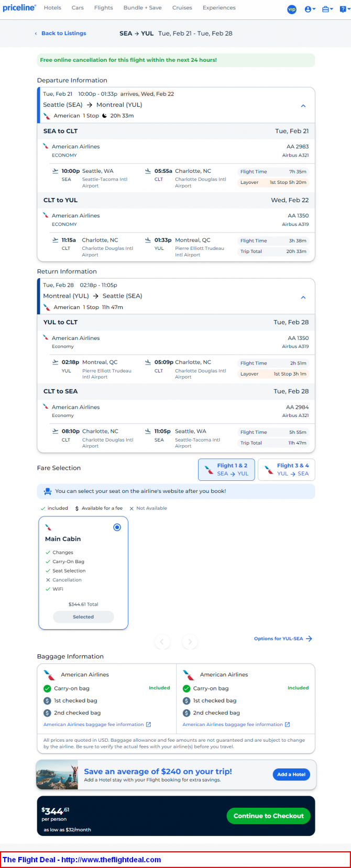Click the 'Baggage Information' heading

point(70,656)
